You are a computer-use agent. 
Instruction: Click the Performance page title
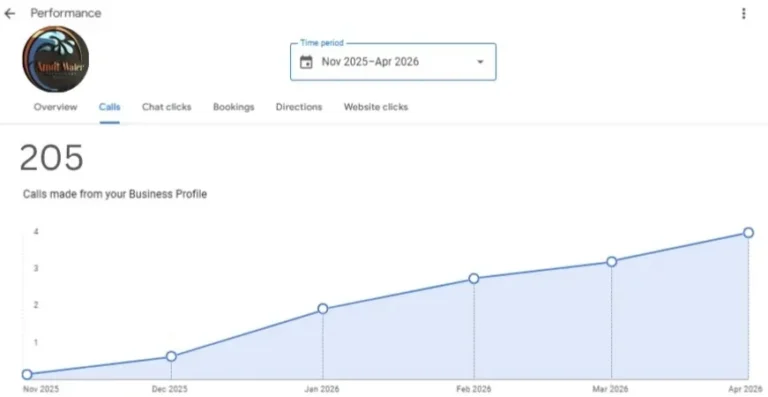(66, 13)
